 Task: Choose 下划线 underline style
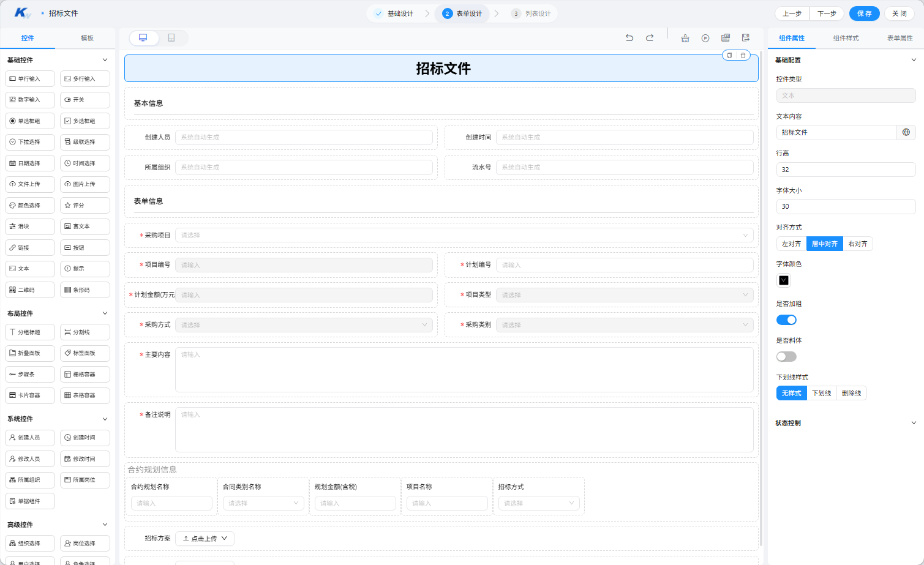(822, 393)
